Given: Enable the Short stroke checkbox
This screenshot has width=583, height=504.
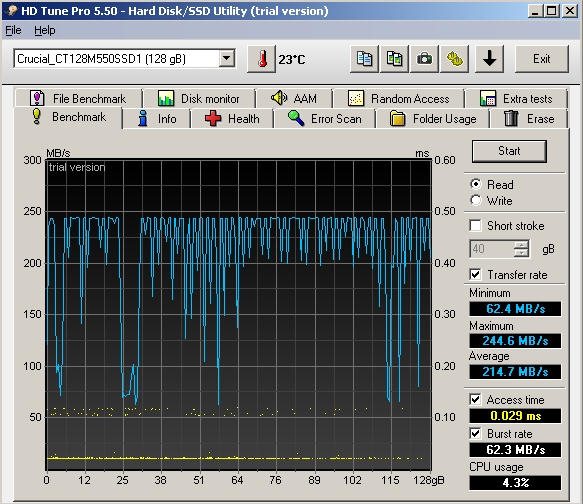Looking at the screenshot, I should click(475, 226).
